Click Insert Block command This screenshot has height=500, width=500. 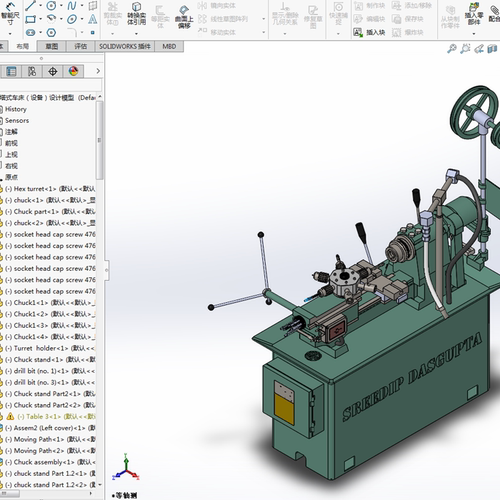pyautogui.click(x=369, y=32)
